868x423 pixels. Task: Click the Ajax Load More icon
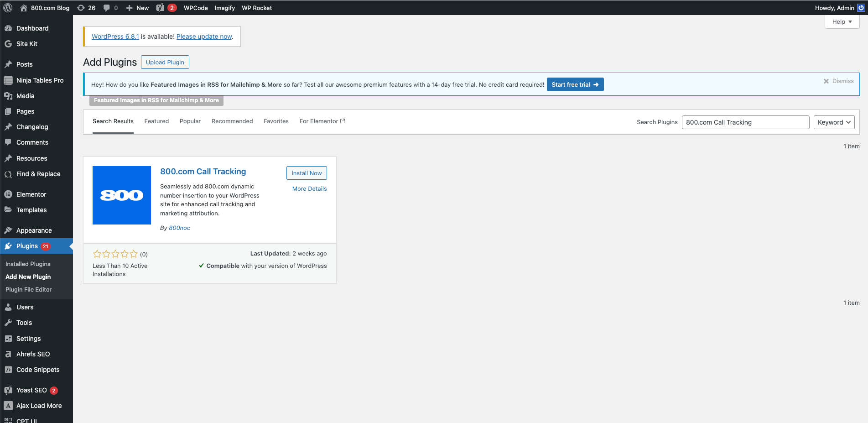[x=8, y=406]
